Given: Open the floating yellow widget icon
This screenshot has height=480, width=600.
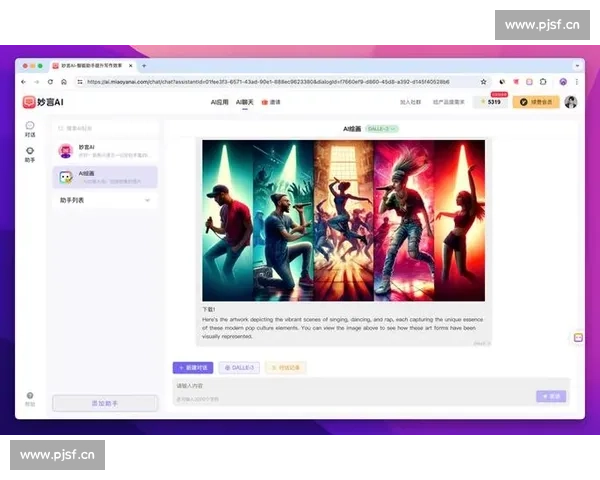Looking at the screenshot, I should [578, 338].
